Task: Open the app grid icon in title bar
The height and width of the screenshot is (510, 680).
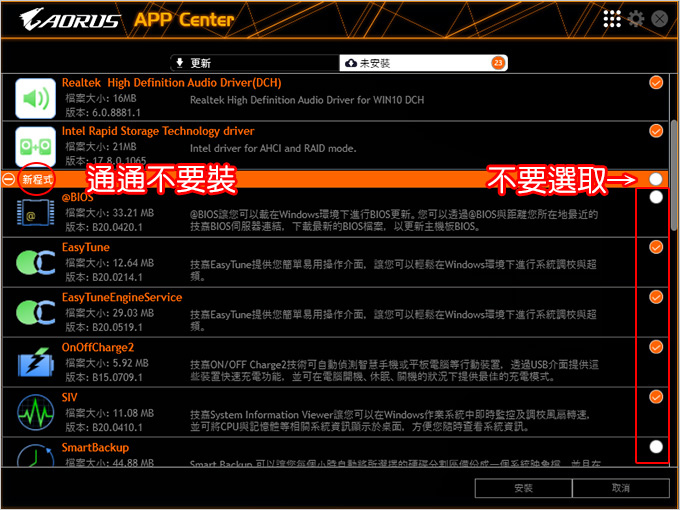Action: click(612, 19)
